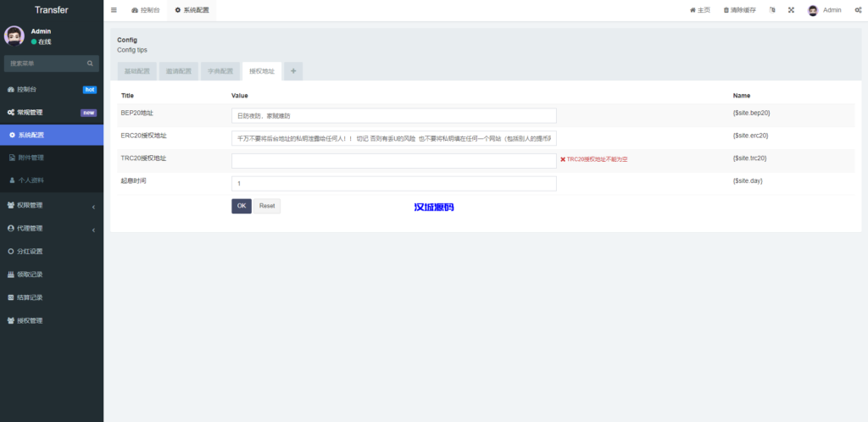The height and width of the screenshot is (422, 868).
Task: Enter fullscreen using the expand icon
Action: click(x=791, y=10)
